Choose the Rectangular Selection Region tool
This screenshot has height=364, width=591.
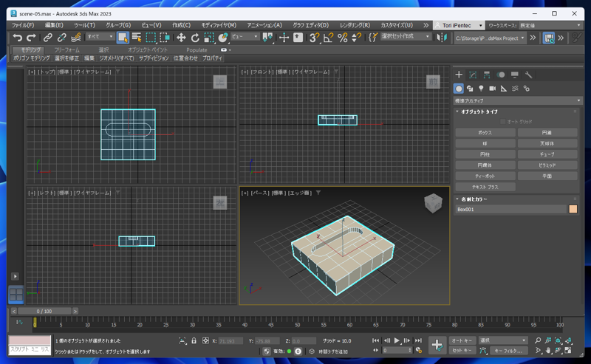click(x=151, y=38)
